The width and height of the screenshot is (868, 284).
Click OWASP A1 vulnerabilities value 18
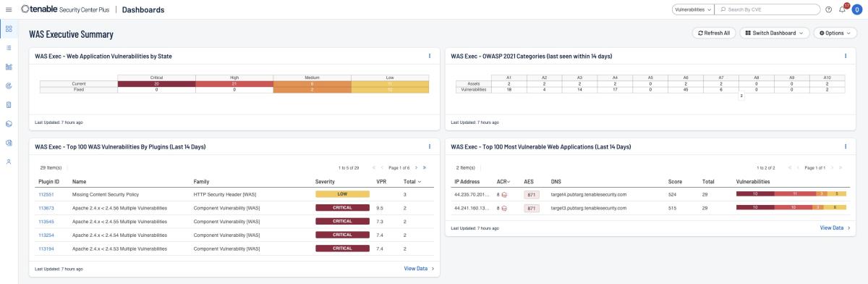(509, 89)
